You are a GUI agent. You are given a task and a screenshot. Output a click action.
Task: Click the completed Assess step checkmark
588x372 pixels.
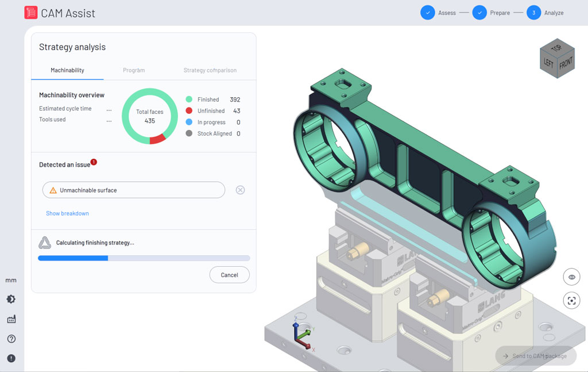[428, 12]
